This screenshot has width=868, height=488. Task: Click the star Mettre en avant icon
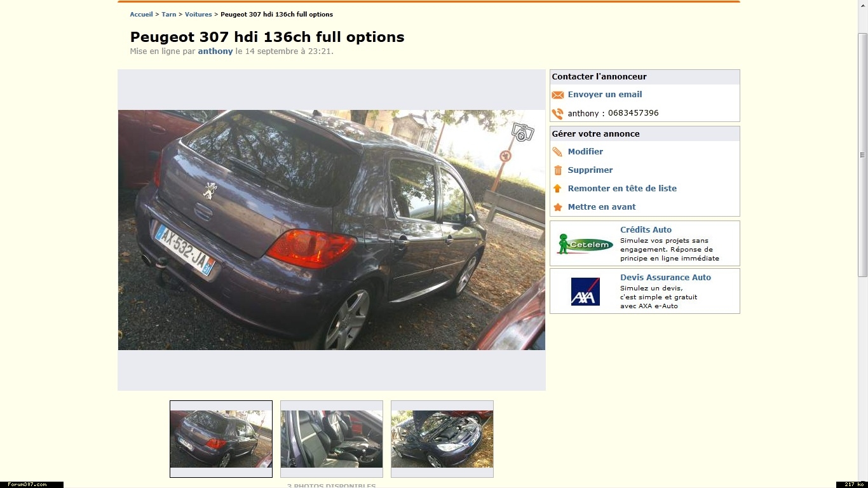[x=558, y=207]
